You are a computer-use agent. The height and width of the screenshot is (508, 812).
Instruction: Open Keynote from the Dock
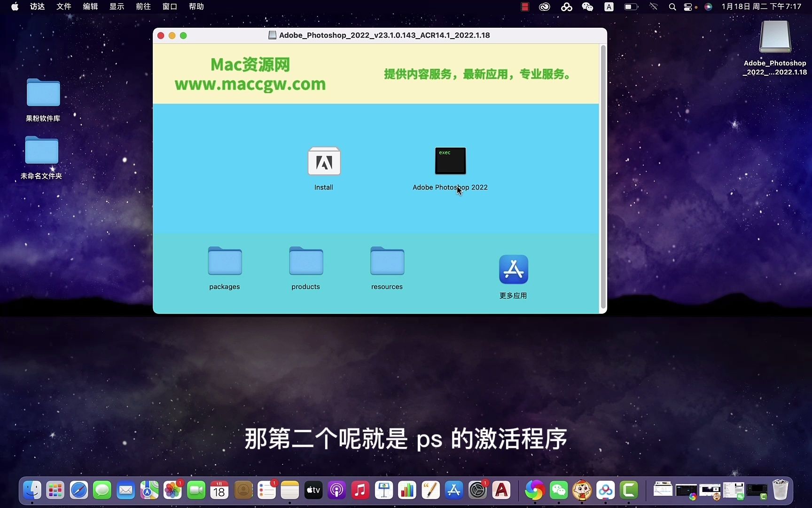click(384, 491)
